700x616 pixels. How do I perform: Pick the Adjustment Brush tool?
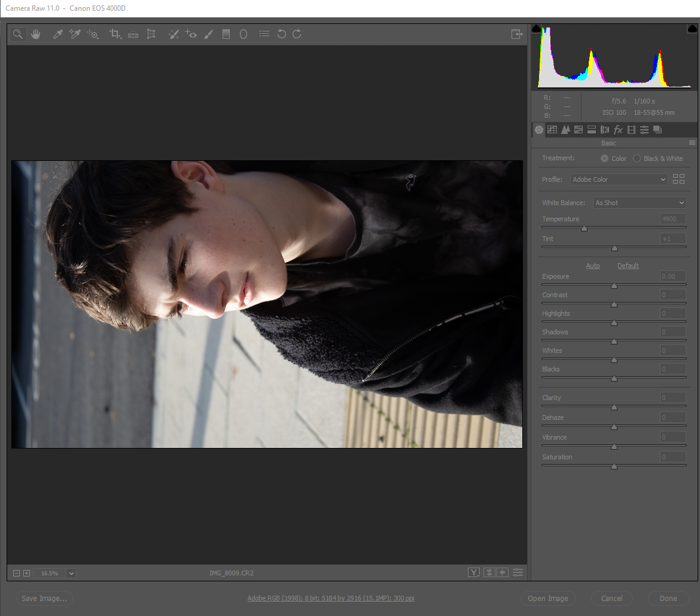pyautogui.click(x=208, y=34)
